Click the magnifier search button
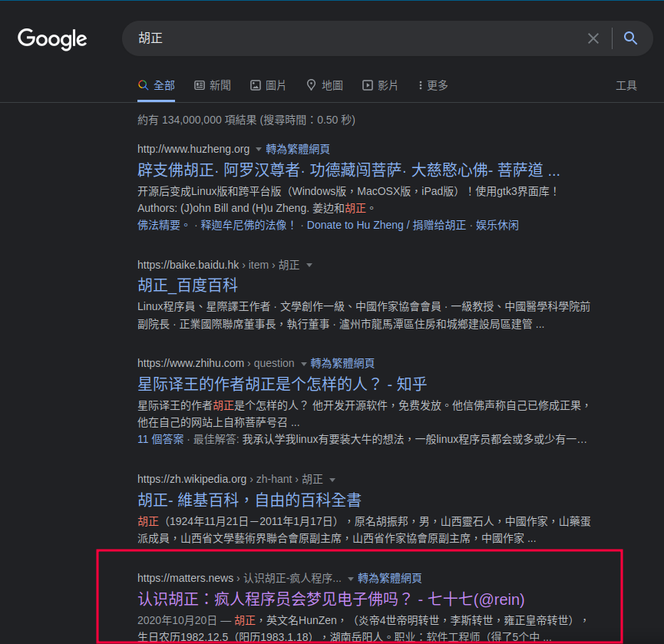The height and width of the screenshot is (644, 664). (x=630, y=38)
